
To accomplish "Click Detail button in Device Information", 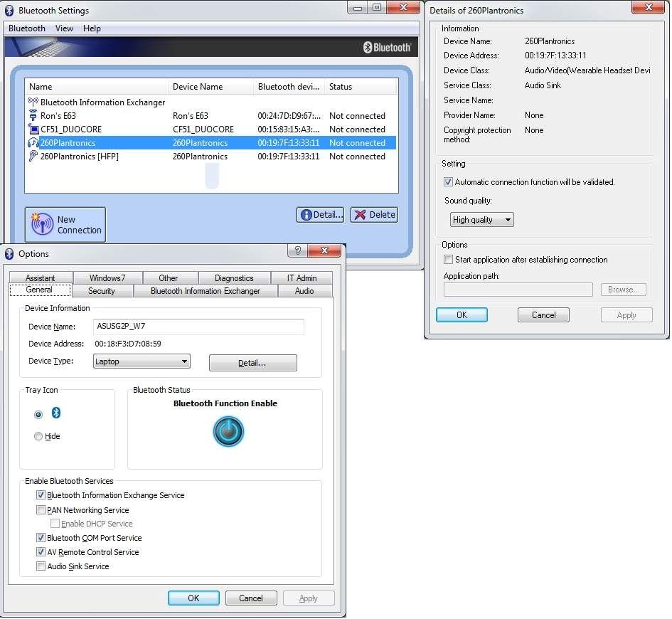I will pos(252,363).
